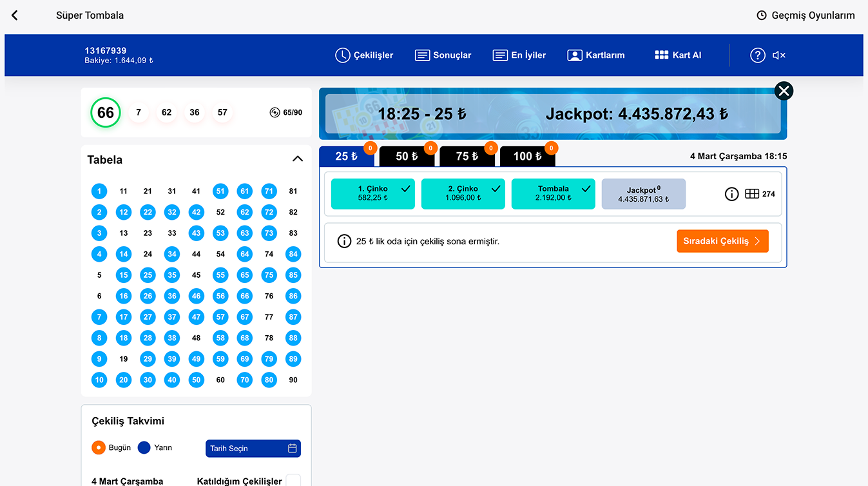Open Kart Al in the top menu

[x=677, y=55]
